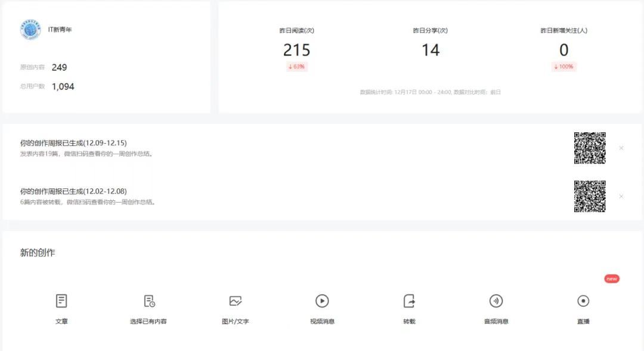Click the QR code for 12.09-12.15 report

click(x=590, y=148)
